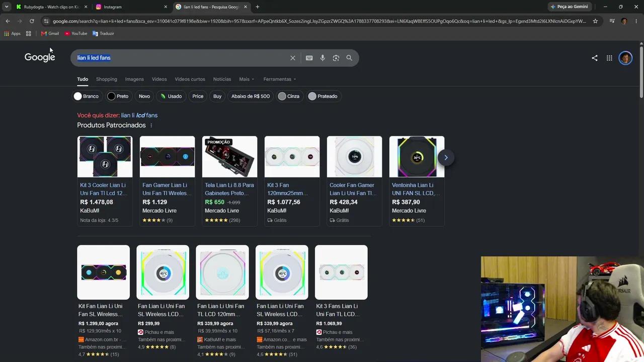Switch to the Vídeos results tab
The height and width of the screenshot is (362, 644).
[x=159, y=79]
